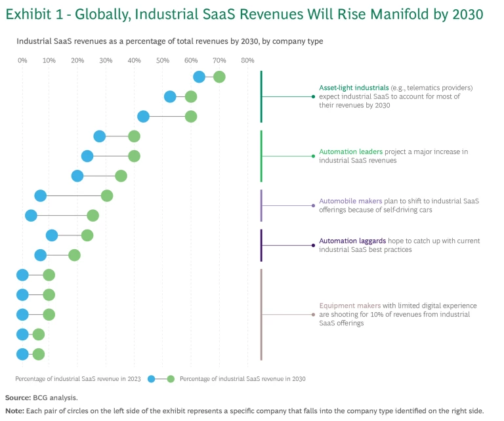
Task: Select the topmost green data point near 70%
Action: [x=219, y=77]
